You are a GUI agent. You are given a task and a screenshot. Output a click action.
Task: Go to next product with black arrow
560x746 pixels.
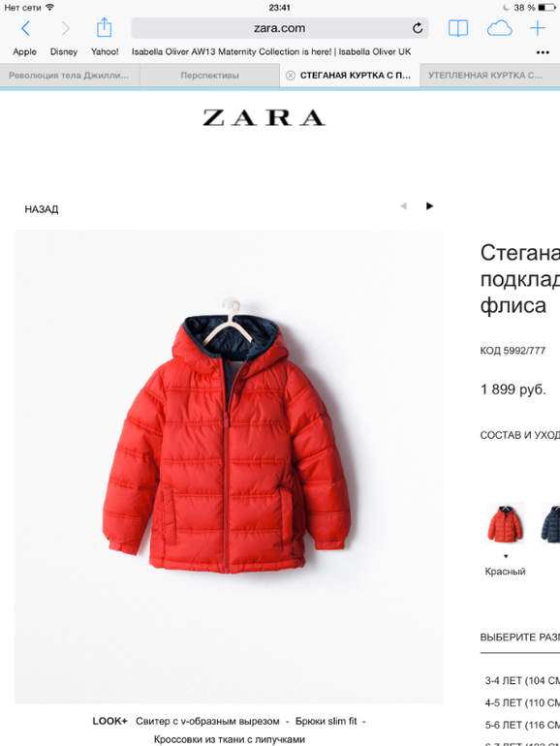429,206
